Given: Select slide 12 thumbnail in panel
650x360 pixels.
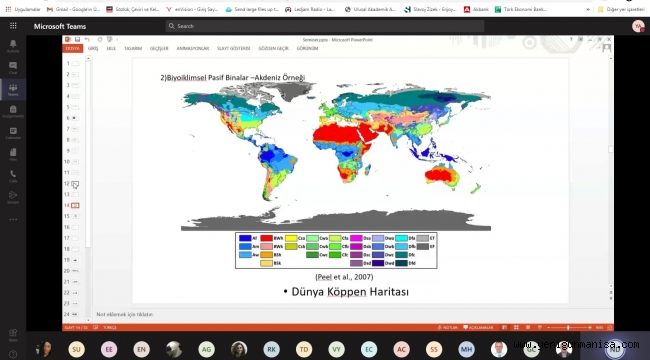Looking at the screenshot, I should 75,184.
